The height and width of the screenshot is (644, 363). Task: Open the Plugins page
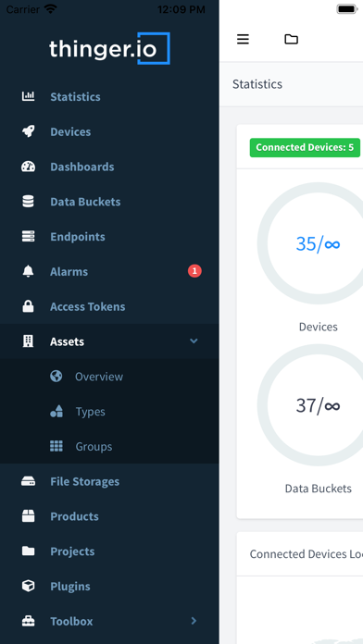70,586
